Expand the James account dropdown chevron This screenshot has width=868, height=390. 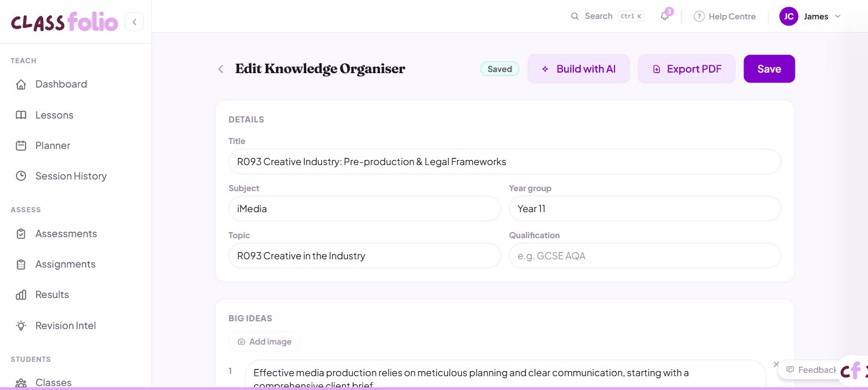coord(838,16)
